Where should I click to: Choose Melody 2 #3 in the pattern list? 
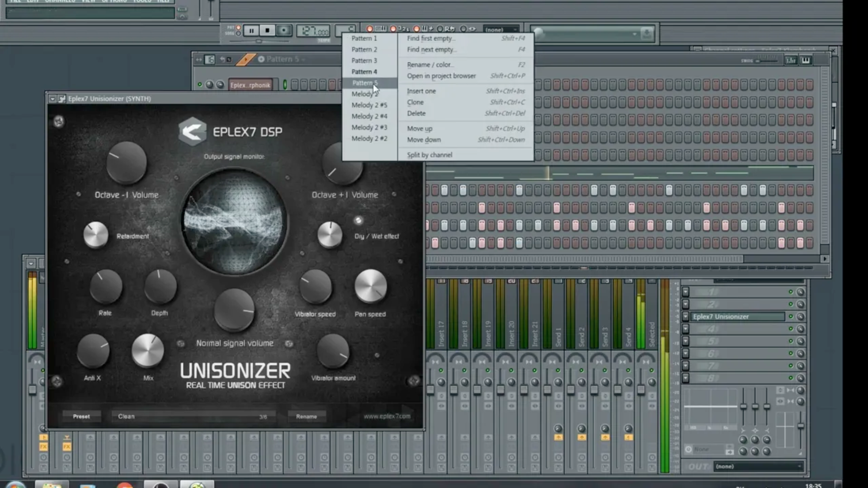click(369, 127)
